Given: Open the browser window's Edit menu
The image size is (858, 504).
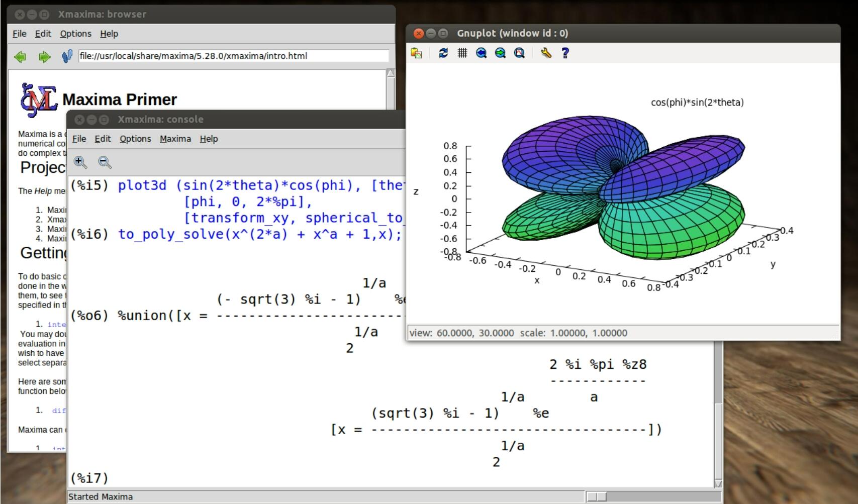Looking at the screenshot, I should click(x=43, y=34).
